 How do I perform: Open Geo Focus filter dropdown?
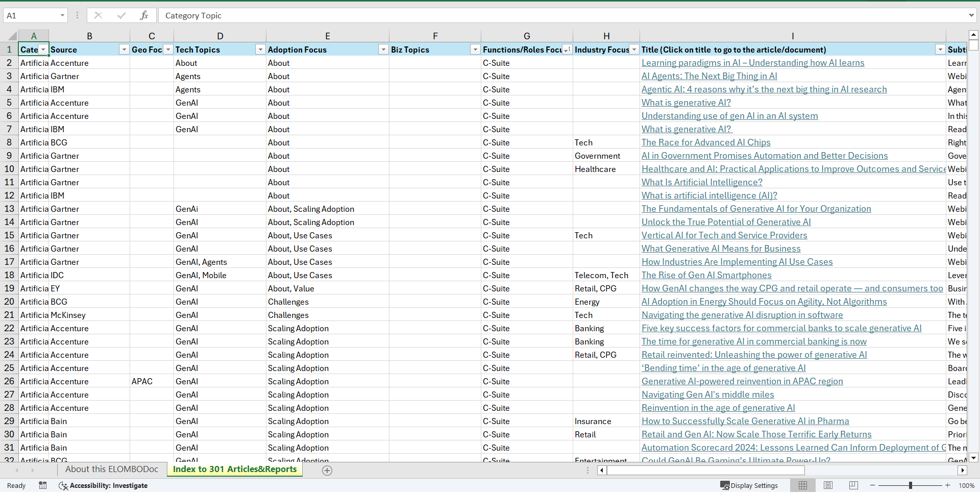[x=168, y=50]
